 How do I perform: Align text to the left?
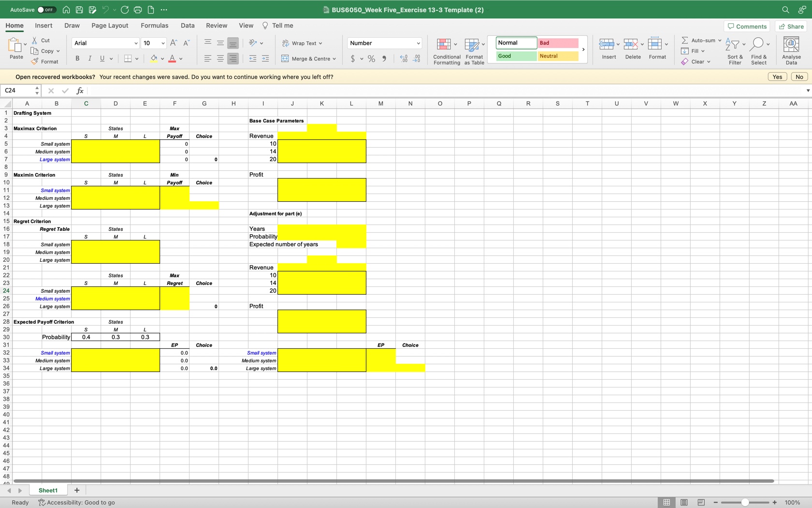(x=207, y=59)
